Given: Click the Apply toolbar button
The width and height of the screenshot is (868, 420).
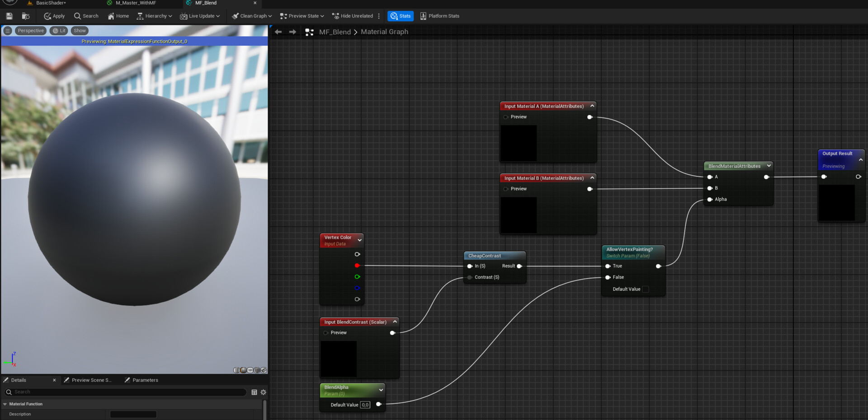Looking at the screenshot, I should point(54,16).
